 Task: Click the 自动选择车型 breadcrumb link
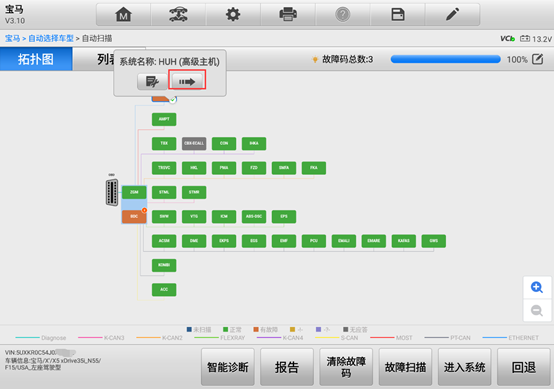coord(51,38)
